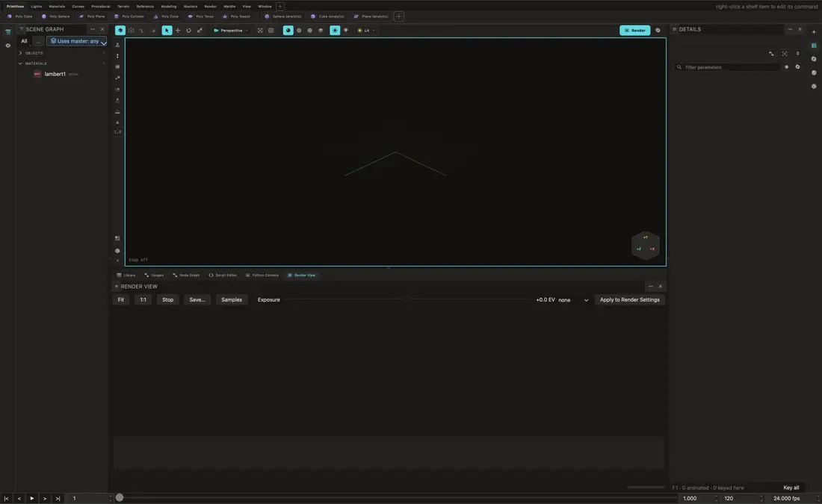
Task: Open the Modeling shelf tab
Action: pos(168,6)
